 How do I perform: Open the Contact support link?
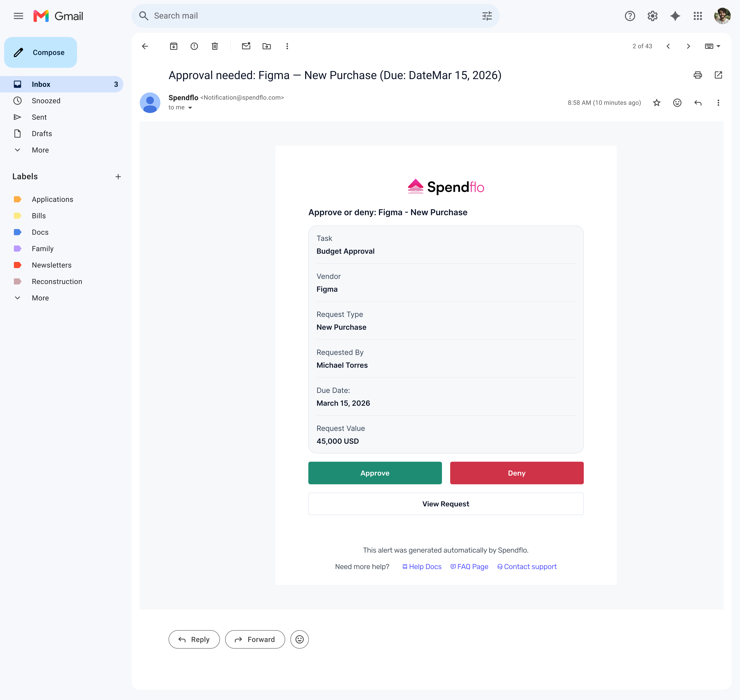click(x=527, y=566)
